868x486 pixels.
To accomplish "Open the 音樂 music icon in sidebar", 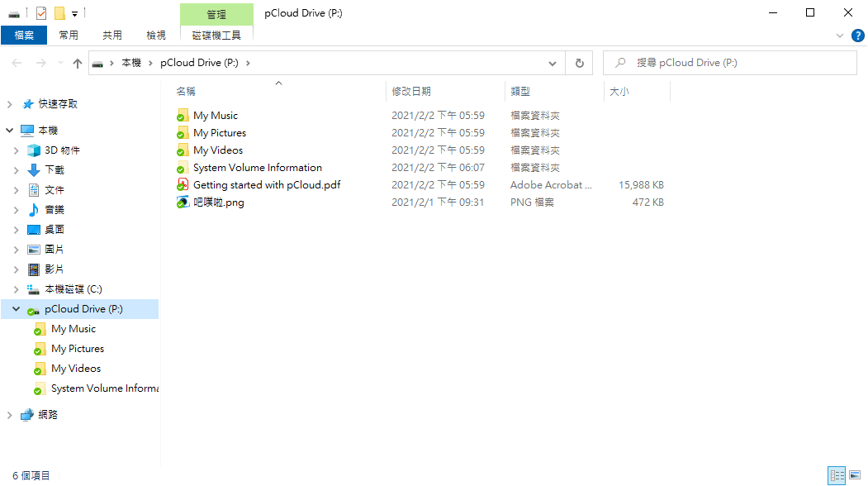I will coord(34,210).
